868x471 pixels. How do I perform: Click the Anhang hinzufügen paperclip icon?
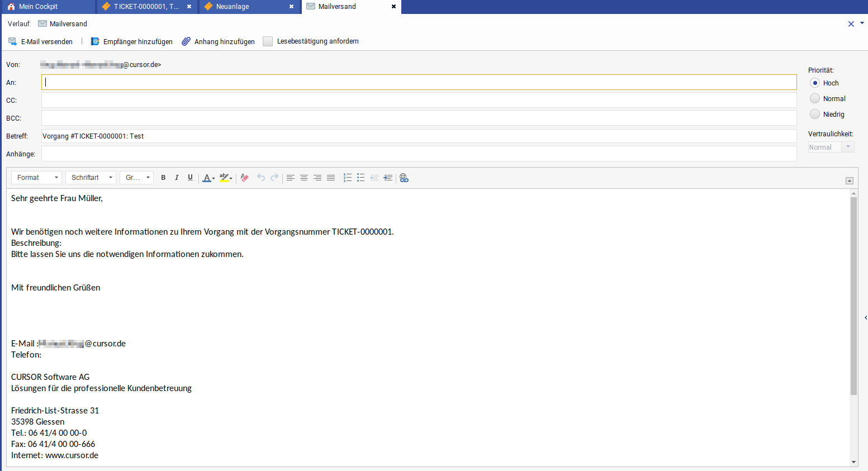[186, 41]
